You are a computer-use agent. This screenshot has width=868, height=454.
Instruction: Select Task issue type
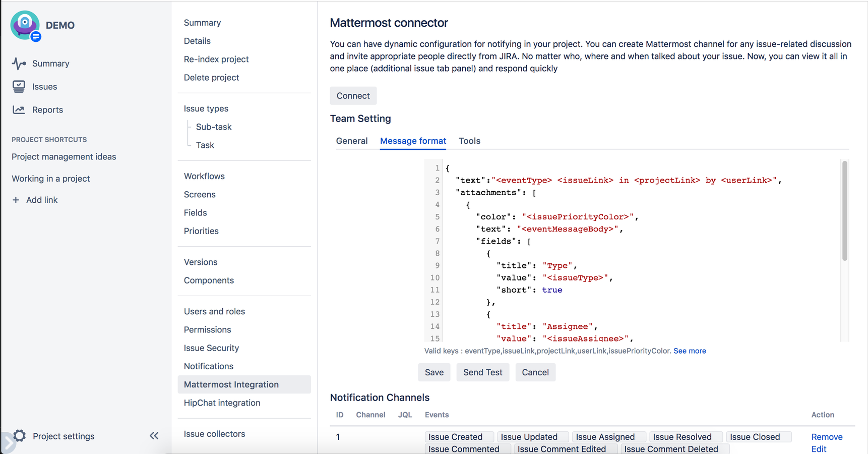click(205, 145)
